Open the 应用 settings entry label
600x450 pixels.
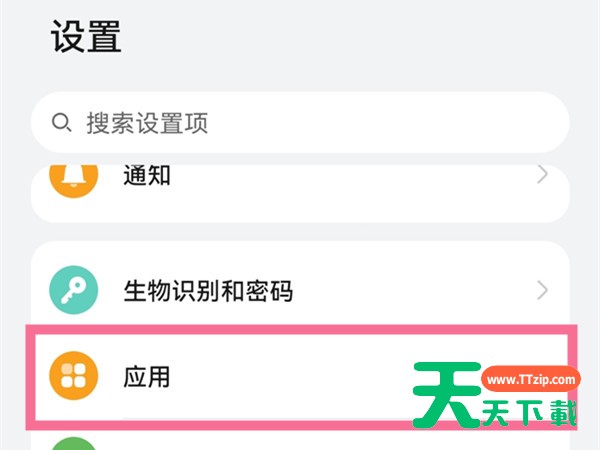coord(146,377)
